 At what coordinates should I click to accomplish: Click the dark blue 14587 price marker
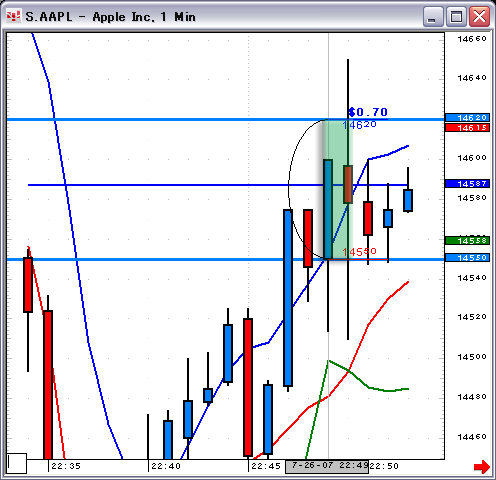tap(467, 184)
